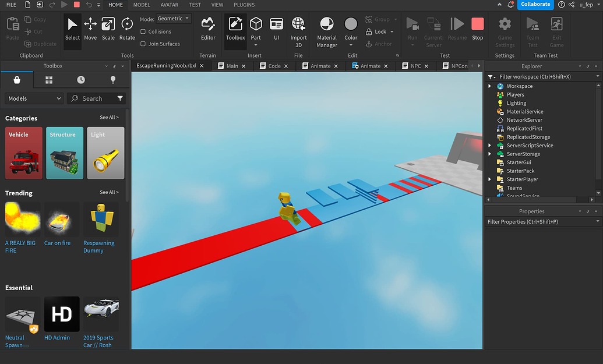Open Toolbox Creations lightbulb tab
The width and height of the screenshot is (603, 364).
pyautogui.click(x=112, y=80)
